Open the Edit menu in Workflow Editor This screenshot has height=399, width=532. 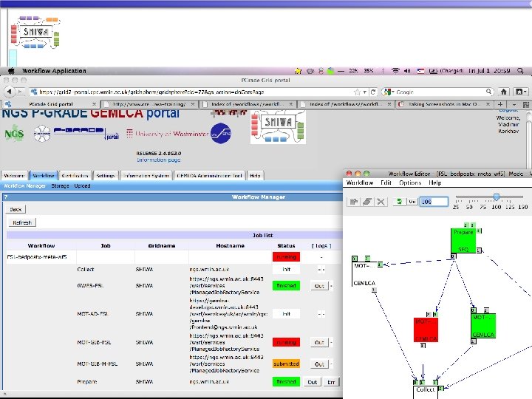coord(386,183)
